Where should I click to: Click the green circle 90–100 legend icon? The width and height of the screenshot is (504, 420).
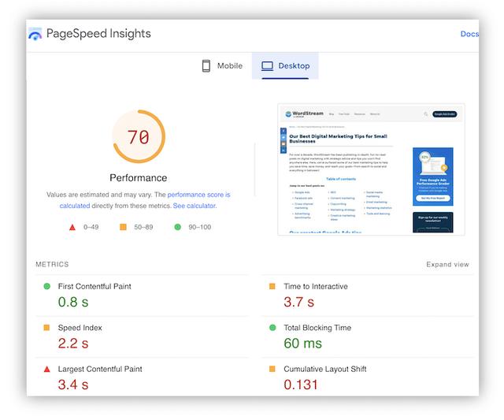click(177, 227)
